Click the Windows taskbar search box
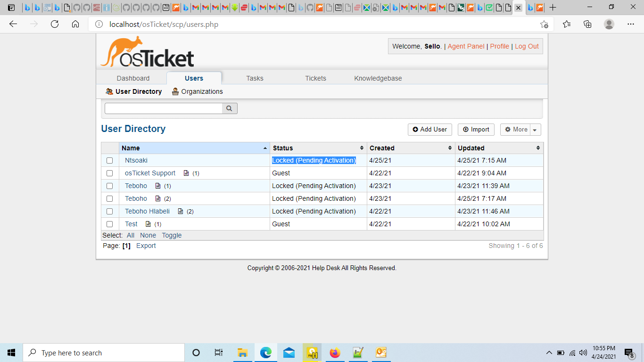 [x=104, y=353]
